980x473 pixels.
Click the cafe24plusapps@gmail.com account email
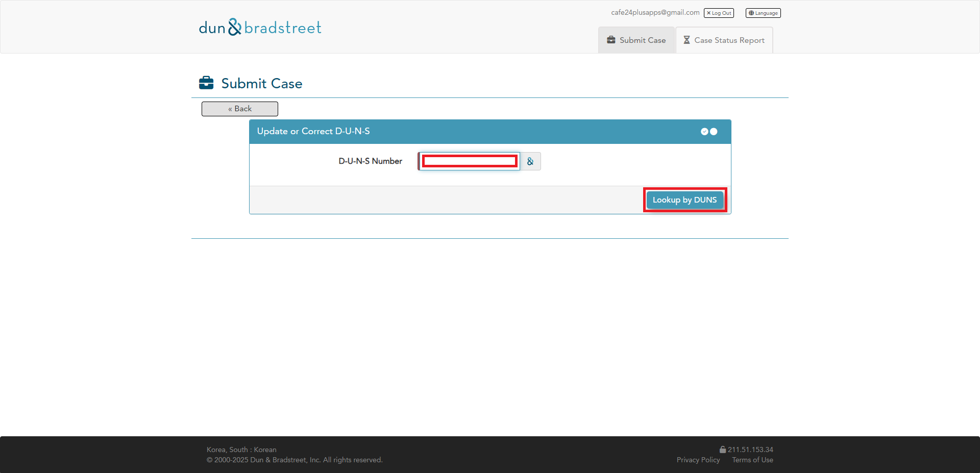pyautogui.click(x=655, y=13)
